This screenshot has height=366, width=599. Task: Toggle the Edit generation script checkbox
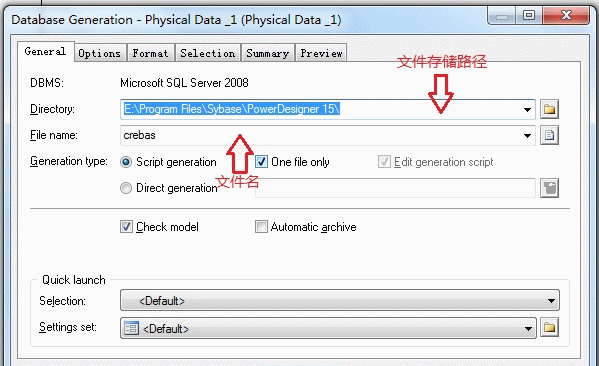tap(384, 162)
